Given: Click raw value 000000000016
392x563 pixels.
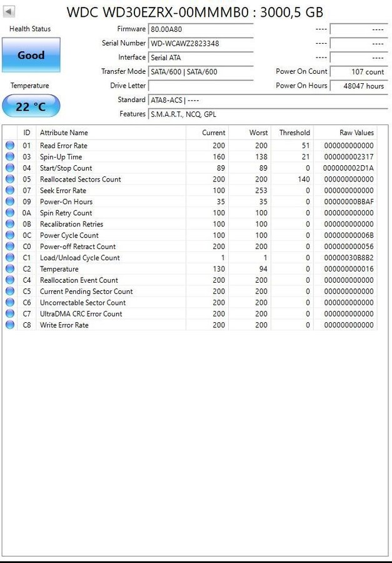Looking at the screenshot, I should (x=349, y=268).
